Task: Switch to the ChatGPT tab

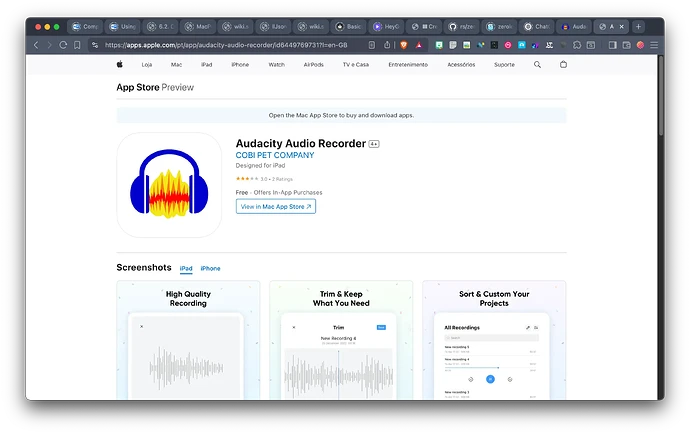Action: point(537,26)
